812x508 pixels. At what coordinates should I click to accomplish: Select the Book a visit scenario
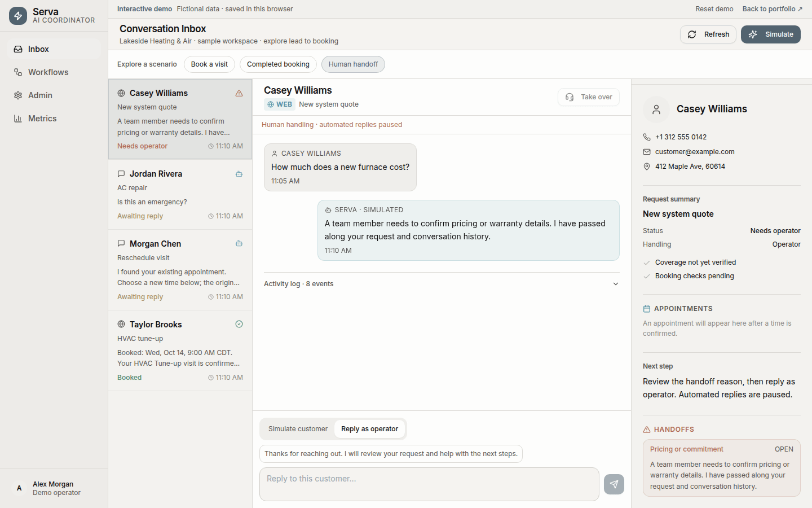(x=209, y=64)
